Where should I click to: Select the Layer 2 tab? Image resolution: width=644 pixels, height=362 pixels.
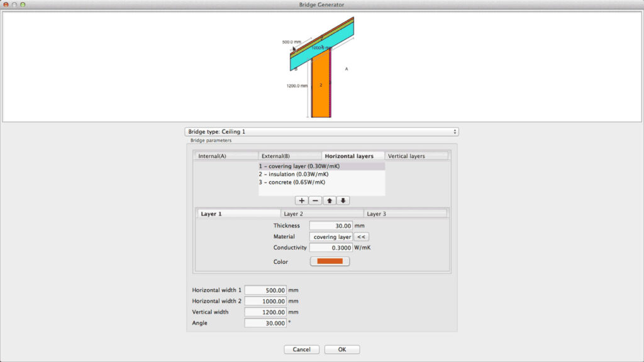(x=323, y=214)
